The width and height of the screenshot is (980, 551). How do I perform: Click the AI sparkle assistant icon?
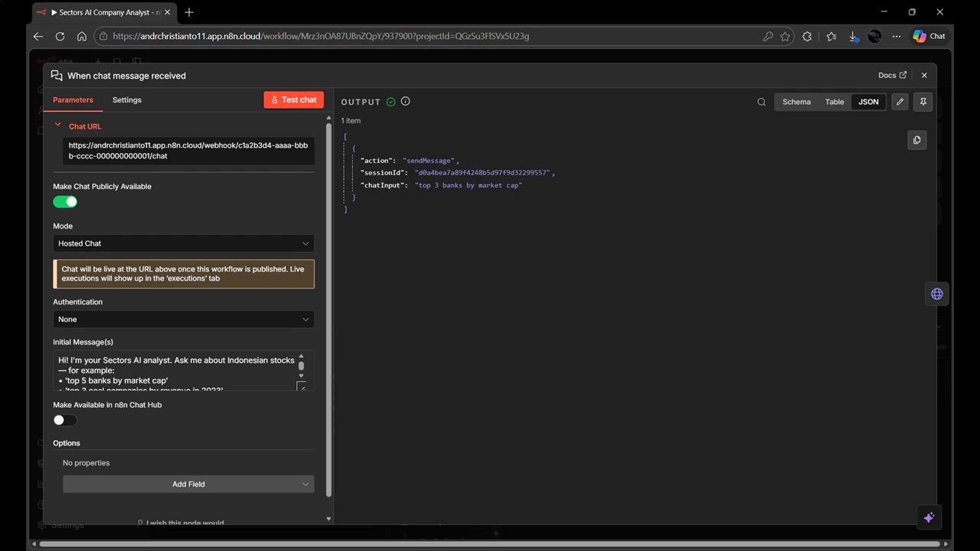point(929,517)
